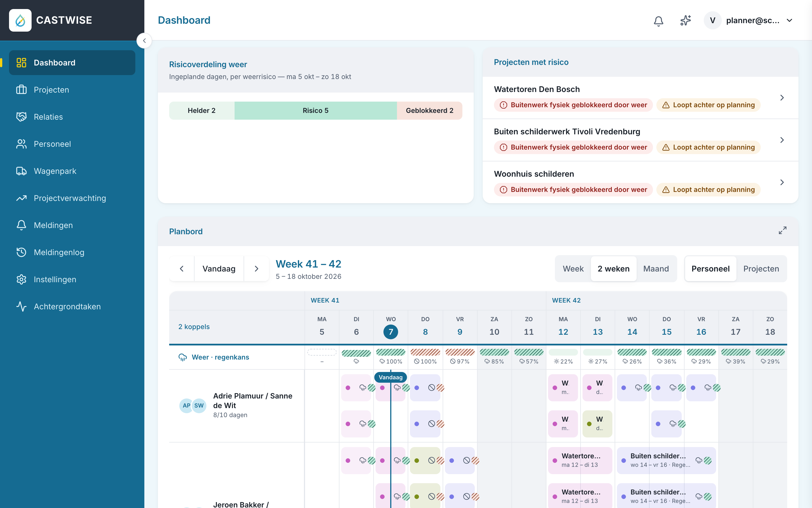812x508 pixels.
Task: Go to Relaties in the sidebar
Action: tap(72, 117)
